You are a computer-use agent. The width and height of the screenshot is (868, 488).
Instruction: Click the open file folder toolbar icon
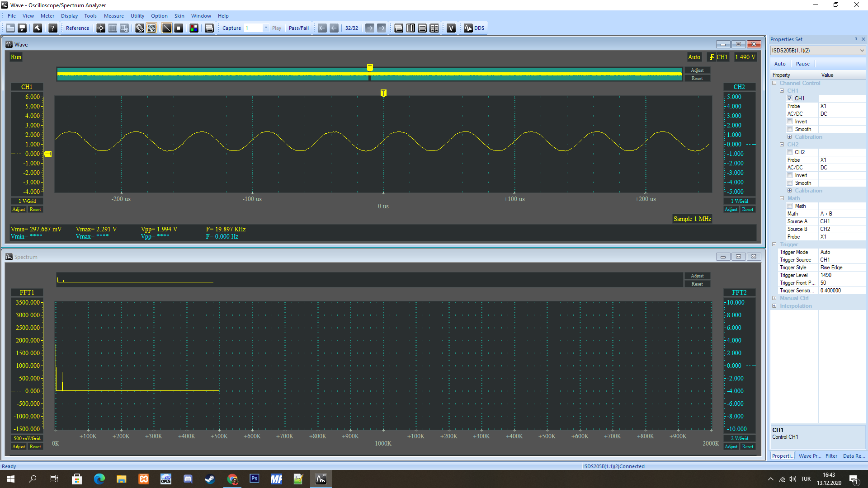(x=10, y=28)
